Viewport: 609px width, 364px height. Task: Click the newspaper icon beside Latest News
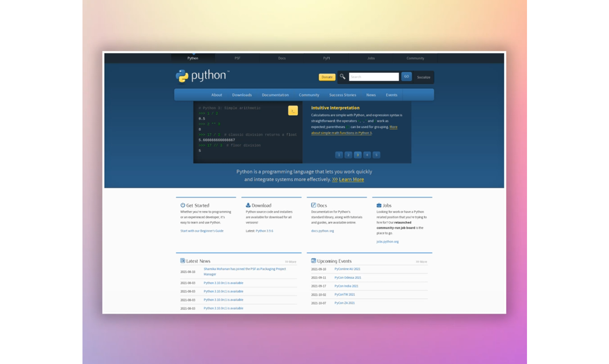pyautogui.click(x=183, y=261)
